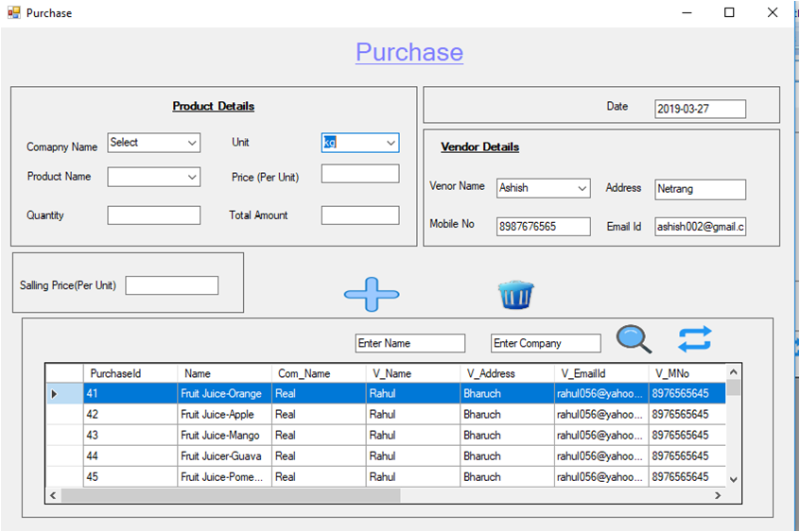The height and width of the screenshot is (532, 800).
Task: Click the V_Address column header
Action: [507, 373]
